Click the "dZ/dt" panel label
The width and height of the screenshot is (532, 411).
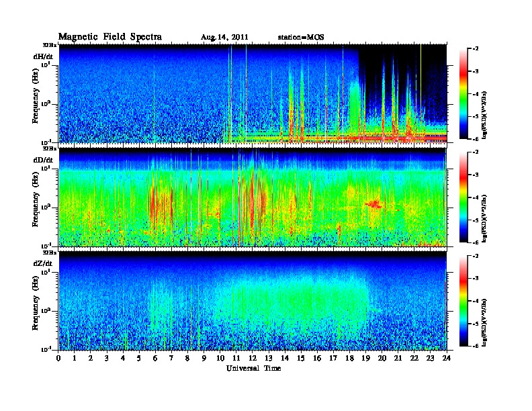pyautogui.click(x=43, y=263)
